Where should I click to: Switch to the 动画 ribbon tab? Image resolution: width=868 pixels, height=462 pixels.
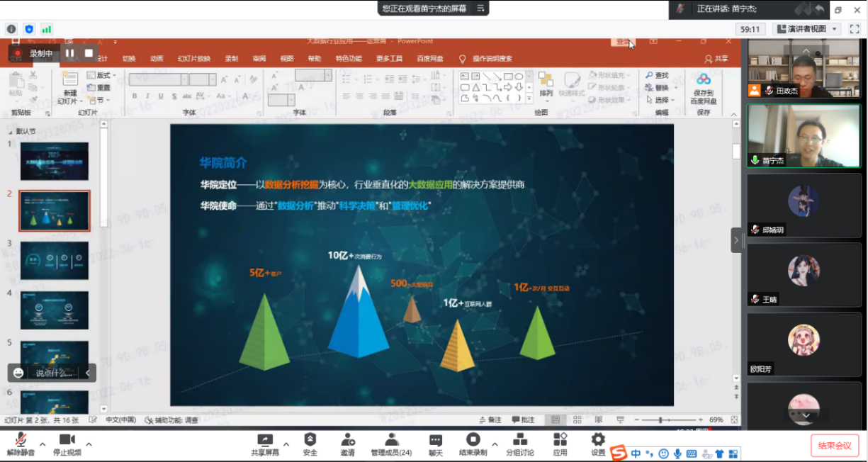tap(157, 59)
